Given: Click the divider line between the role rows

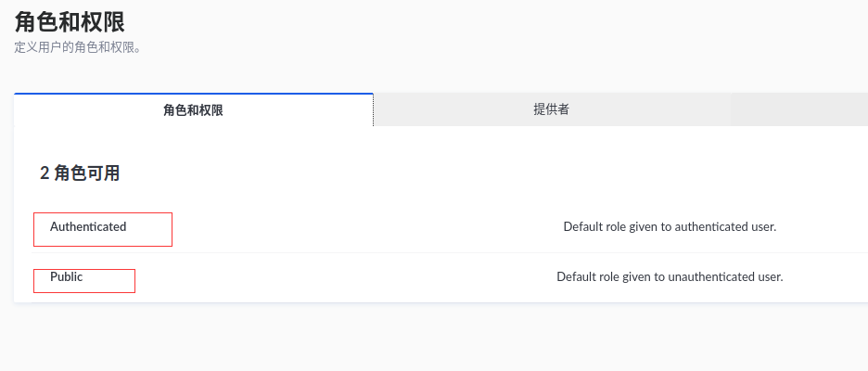Looking at the screenshot, I should (x=450, y=252).
